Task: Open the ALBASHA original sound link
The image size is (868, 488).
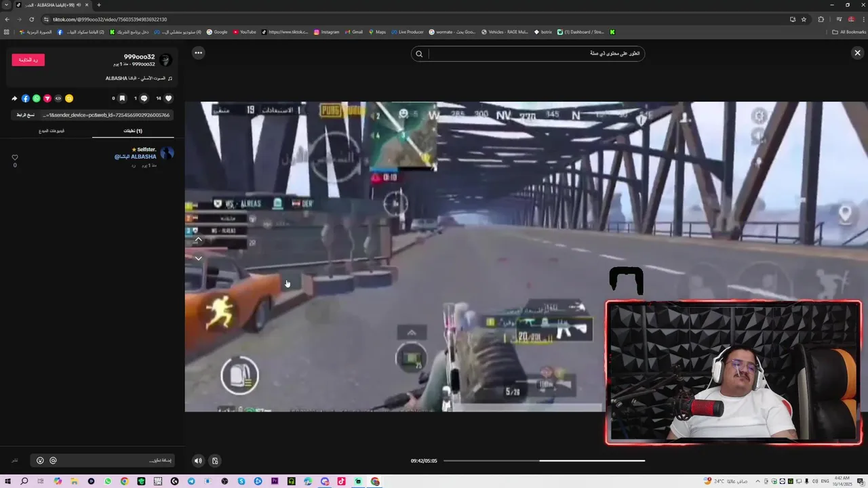Action: pos(139,78)
